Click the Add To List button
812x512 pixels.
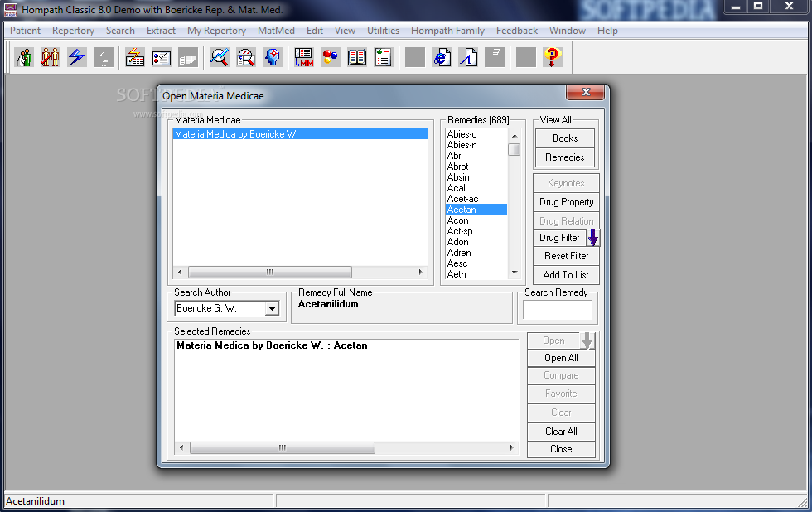tap(567, 275)
